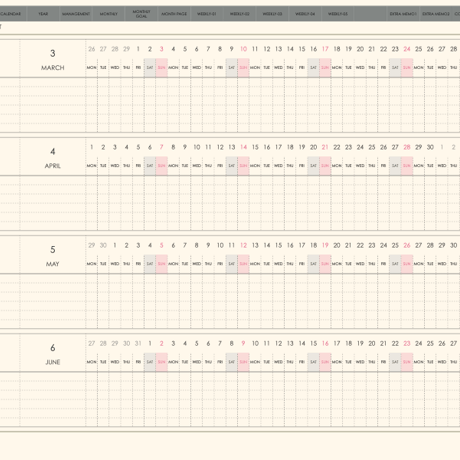Open the WEEKLY-01 tab
This screenshot has width=460, height=460.
(207, 14)
